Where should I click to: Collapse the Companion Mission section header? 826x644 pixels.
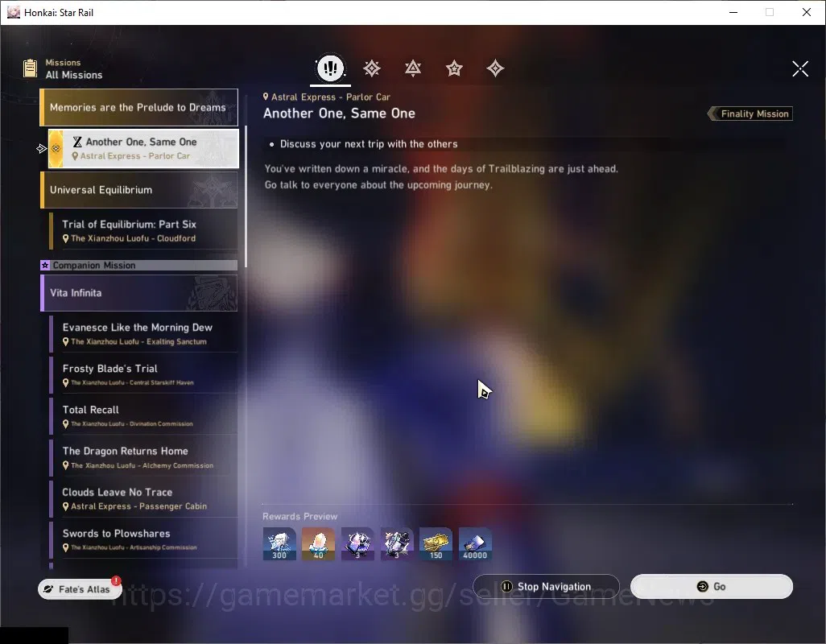(139, 266)
